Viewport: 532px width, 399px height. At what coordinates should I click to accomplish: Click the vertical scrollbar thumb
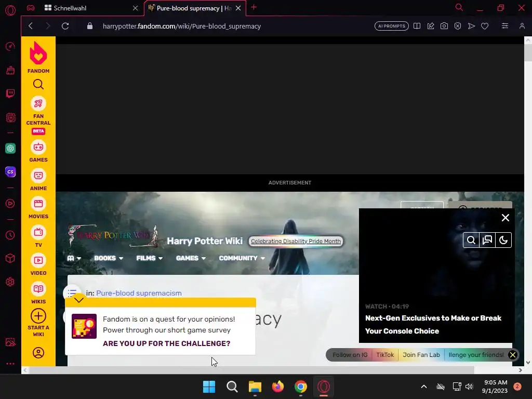(528, 52)
